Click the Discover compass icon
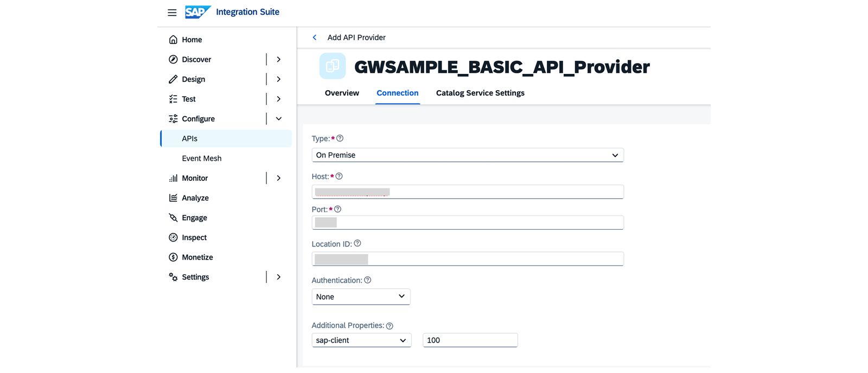 point(173,59)
